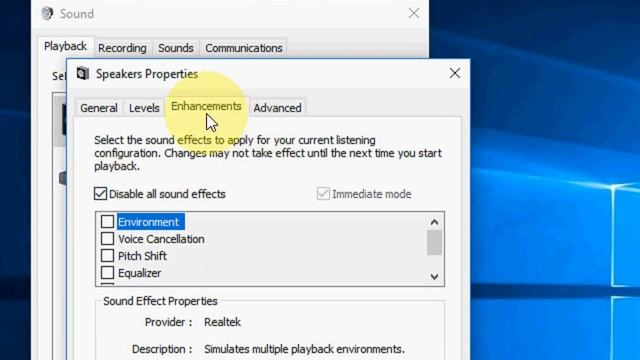This screenshot has width=640, height=360.
Task: Select the Equalizer list item
Action: (x=140, y=273)
